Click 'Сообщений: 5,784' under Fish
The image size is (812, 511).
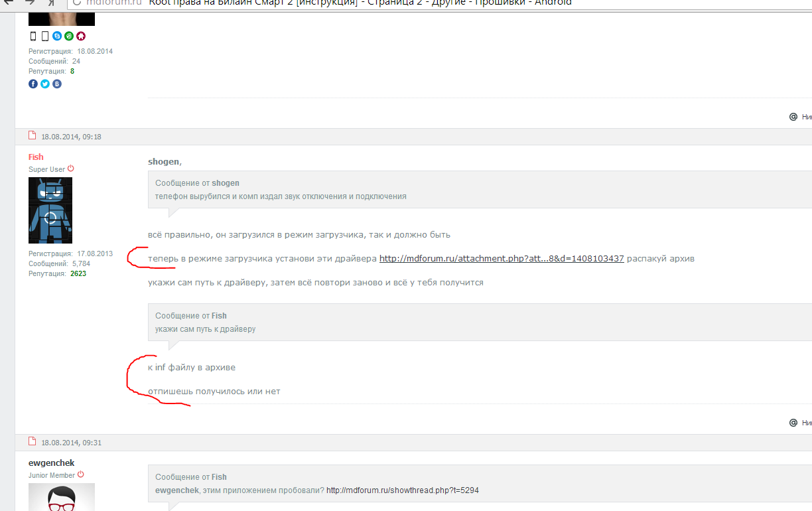(x=59, y=263)
